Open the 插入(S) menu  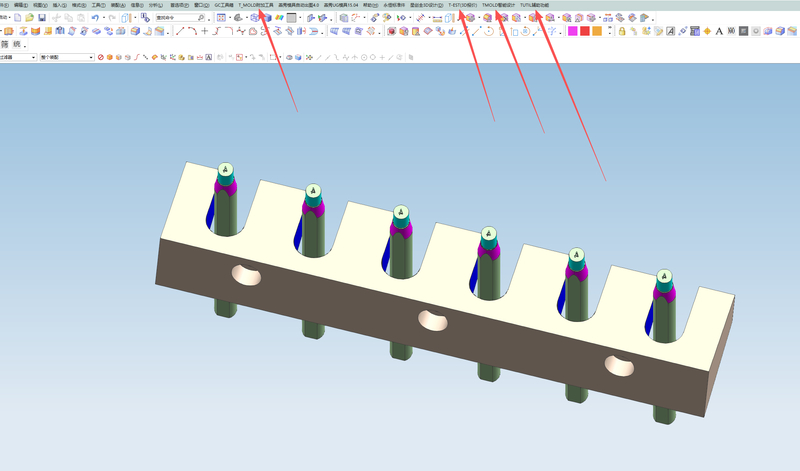tap(60, 5)
